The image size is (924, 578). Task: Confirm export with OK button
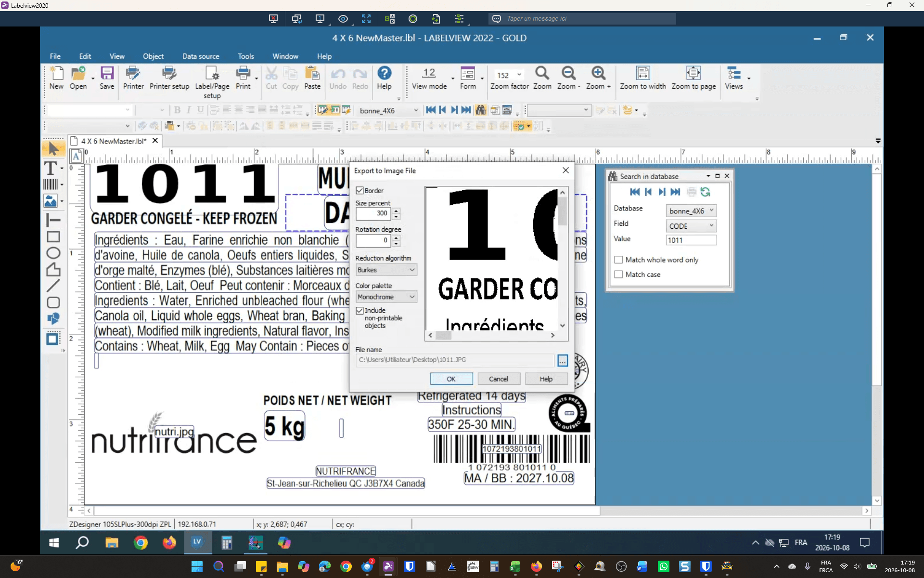(451, 379)
